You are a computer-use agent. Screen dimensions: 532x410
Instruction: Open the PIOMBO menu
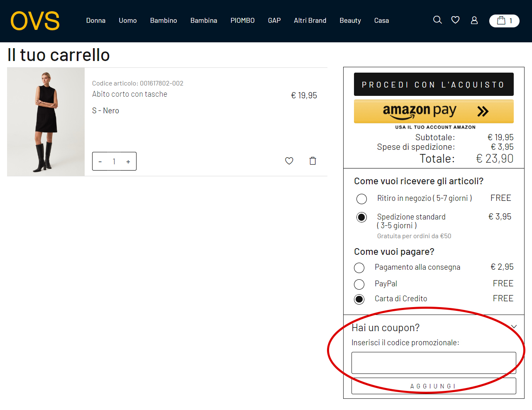(242, 20)
